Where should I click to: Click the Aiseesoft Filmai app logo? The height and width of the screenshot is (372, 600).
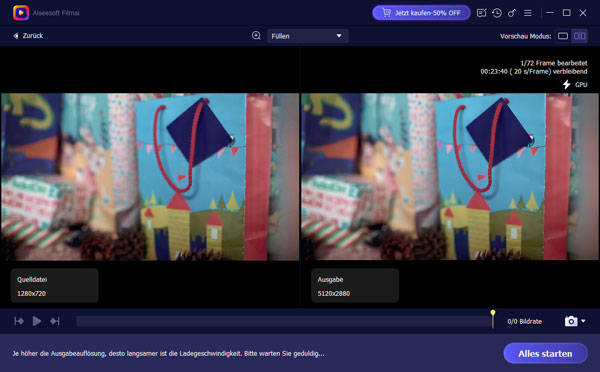[x=21, y=13]
